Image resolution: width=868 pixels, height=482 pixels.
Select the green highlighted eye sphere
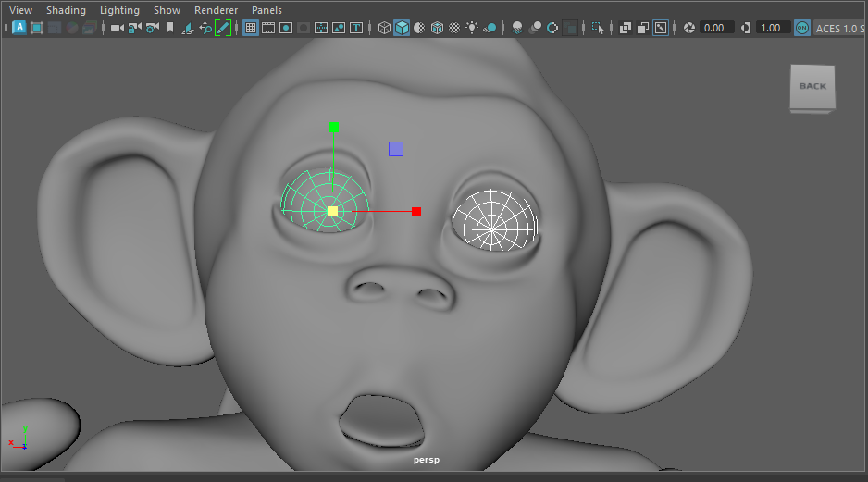click(x=325, y=201)
